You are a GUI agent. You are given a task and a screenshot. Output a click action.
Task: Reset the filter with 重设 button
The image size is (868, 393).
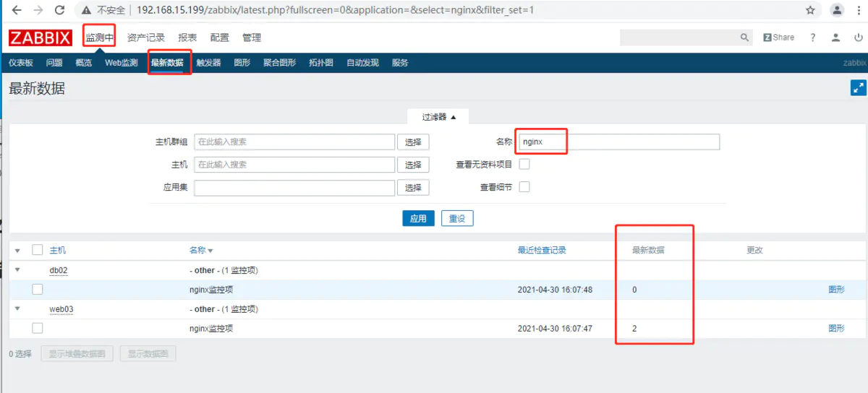click(x=457, y=218)
